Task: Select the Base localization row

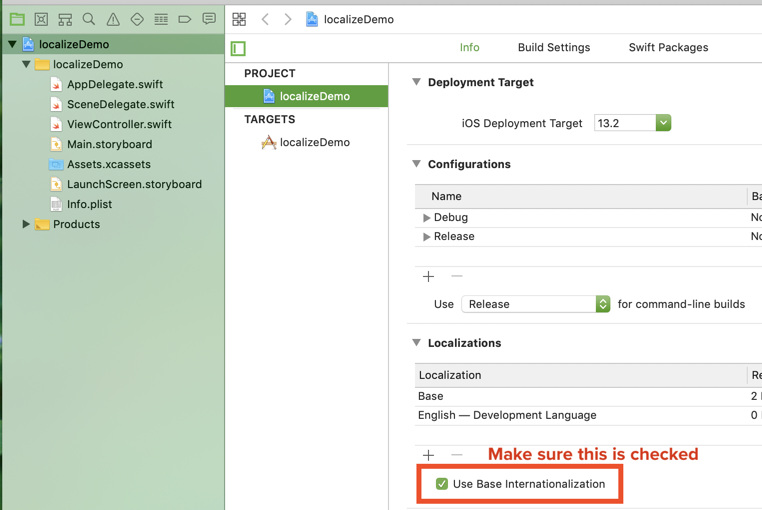Action: (588, 396)
